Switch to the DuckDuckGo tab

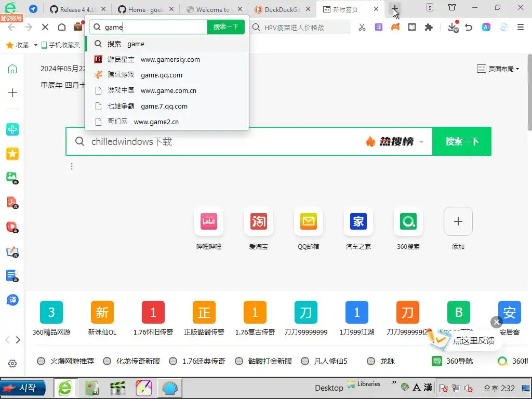pyautogui.click(x=283, y=9)
